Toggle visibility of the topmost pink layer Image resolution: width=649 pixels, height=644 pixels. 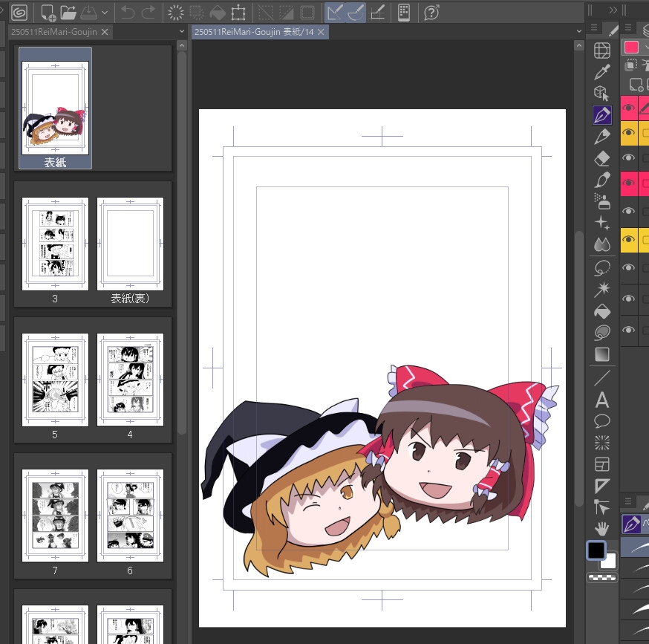click(629, 108)
